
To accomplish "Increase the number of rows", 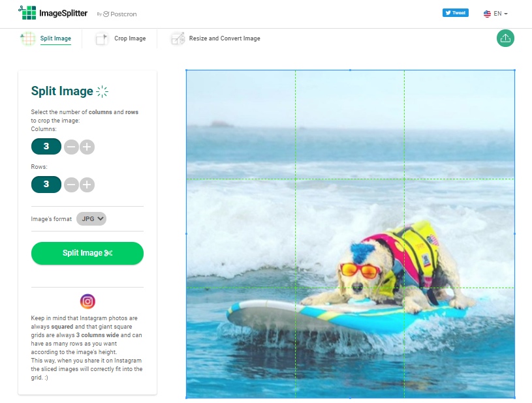I will click(87, 185).
